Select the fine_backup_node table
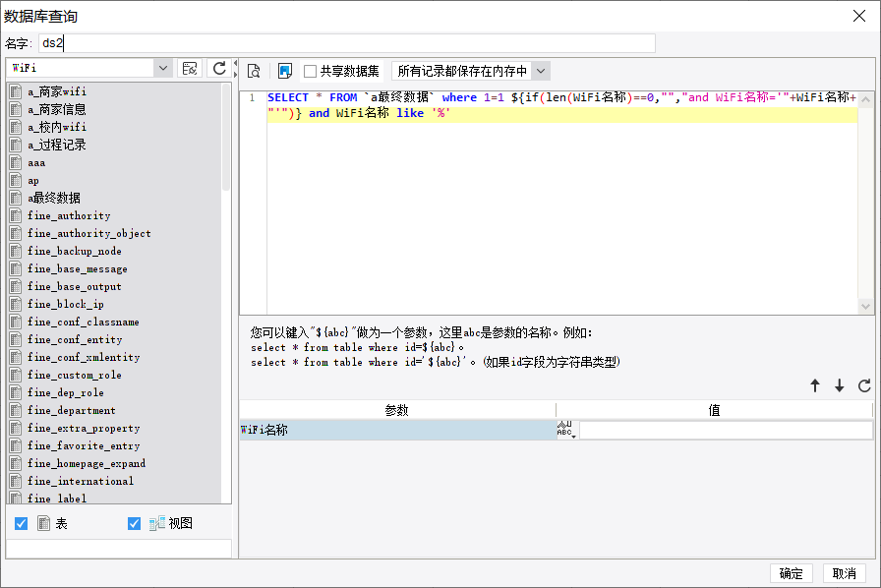The width and height of the screenshot is (881, 588). (75, 251)
